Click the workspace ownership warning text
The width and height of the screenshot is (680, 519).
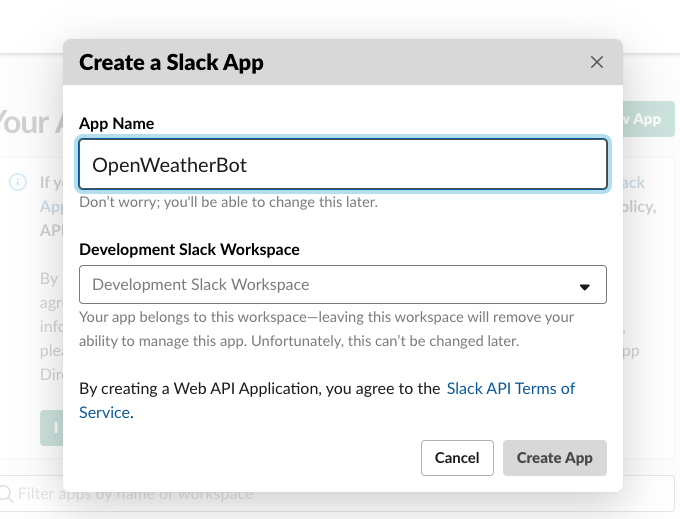(x=326, y=328)
